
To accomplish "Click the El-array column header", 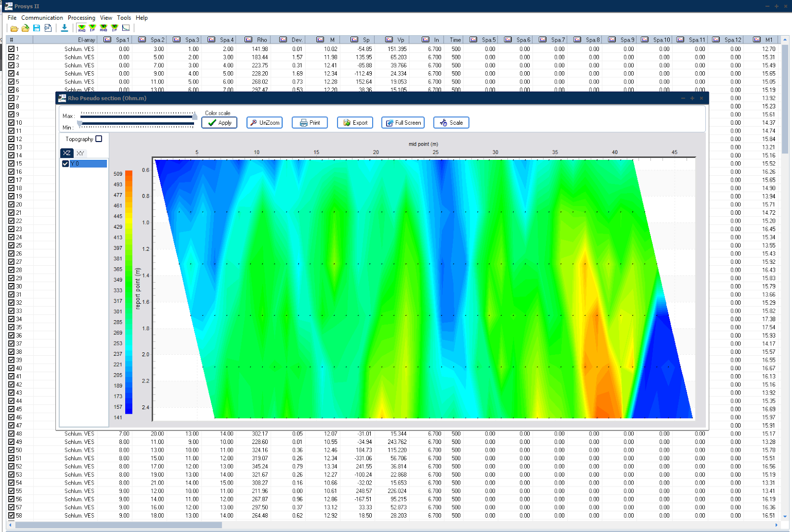I will point(64,40).
